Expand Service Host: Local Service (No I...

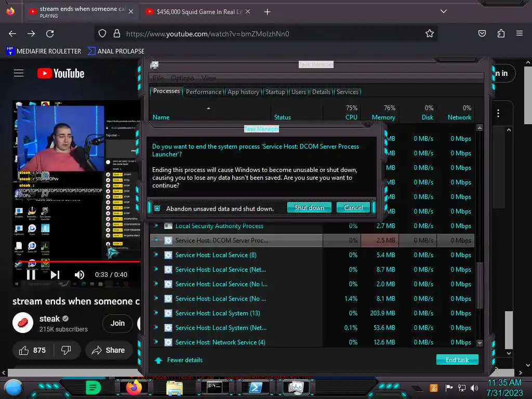pyautogui.click(x=156, y=284)
